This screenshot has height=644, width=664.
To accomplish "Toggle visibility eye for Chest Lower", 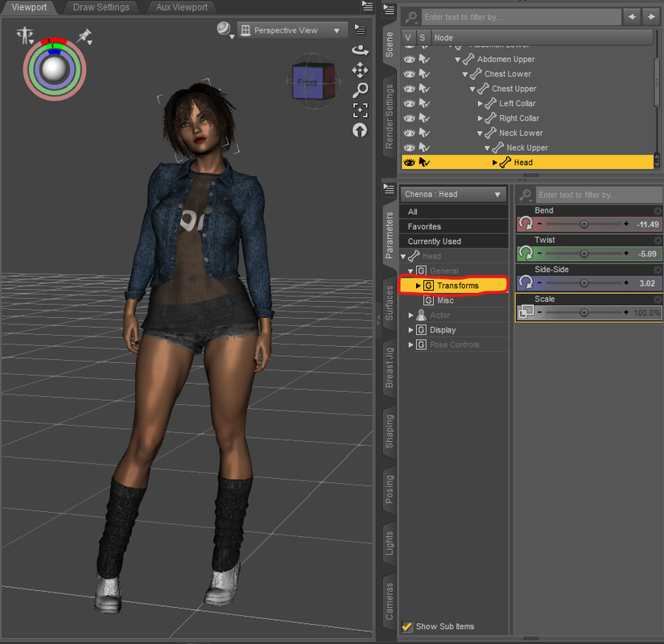I will (409, 74).
